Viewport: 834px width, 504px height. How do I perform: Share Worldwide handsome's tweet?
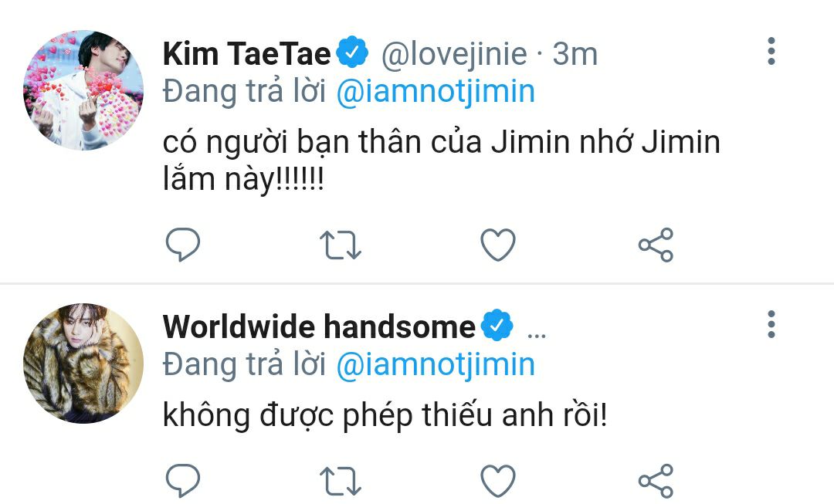coord(656,481)
